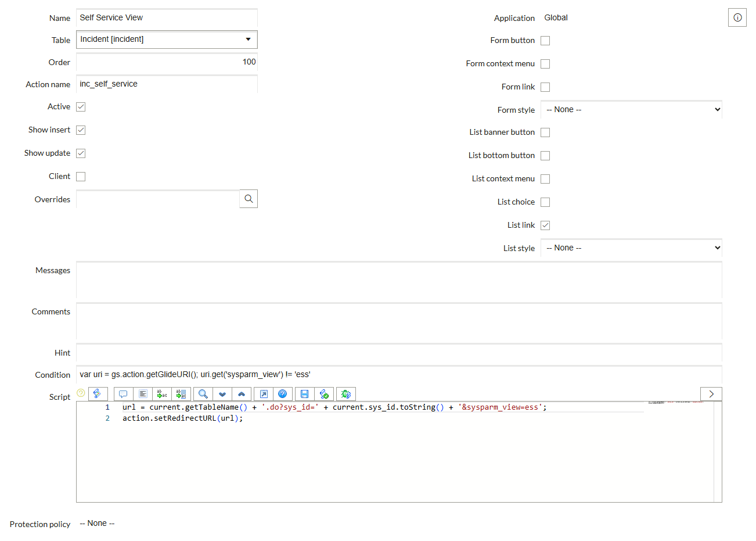This screenshot has width=756, height=541.
Task: Click the search magnifier in script toolbar
Action: pyautogui.click(x=203, y=394)
